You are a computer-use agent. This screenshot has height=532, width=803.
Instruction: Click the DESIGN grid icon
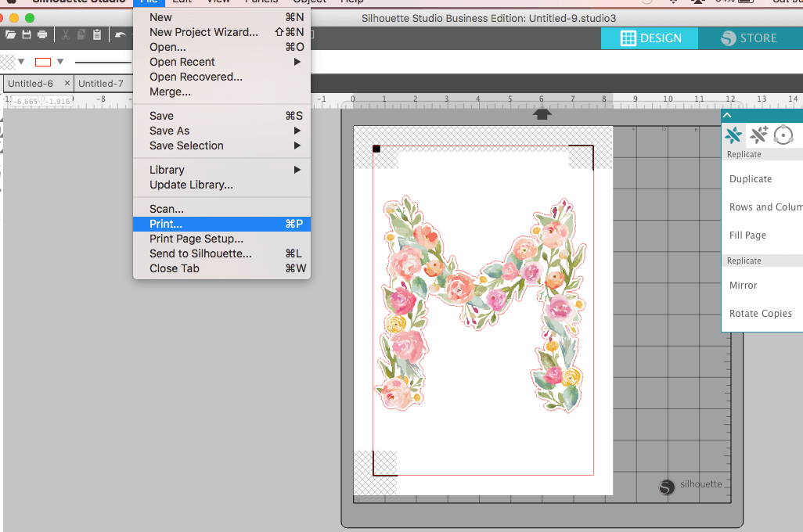(x=628, y=38)
